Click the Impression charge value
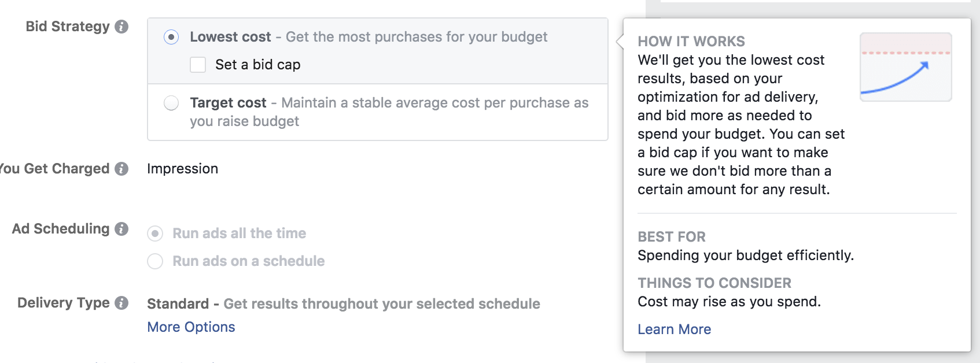The image size is (980, 363). [x=183, y=169]
